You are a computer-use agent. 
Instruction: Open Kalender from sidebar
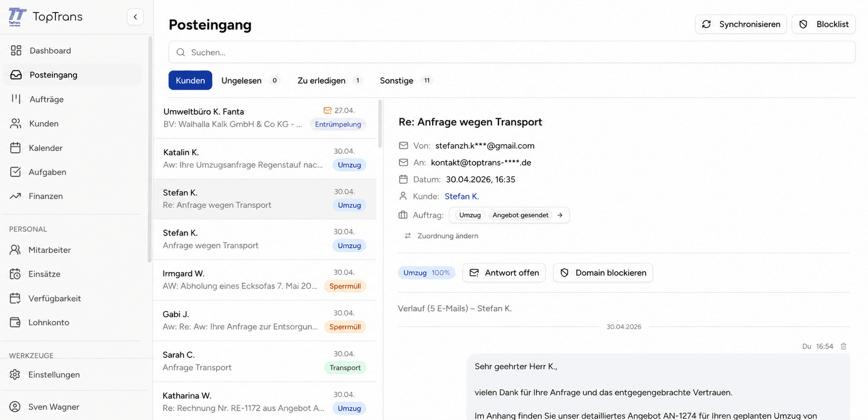72,148
